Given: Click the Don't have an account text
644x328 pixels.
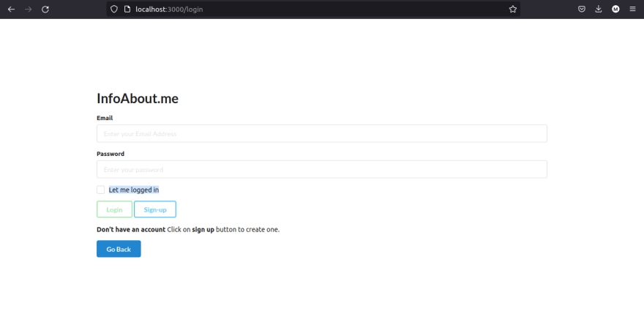Looking at the screenshot, I should click(131, 229).
